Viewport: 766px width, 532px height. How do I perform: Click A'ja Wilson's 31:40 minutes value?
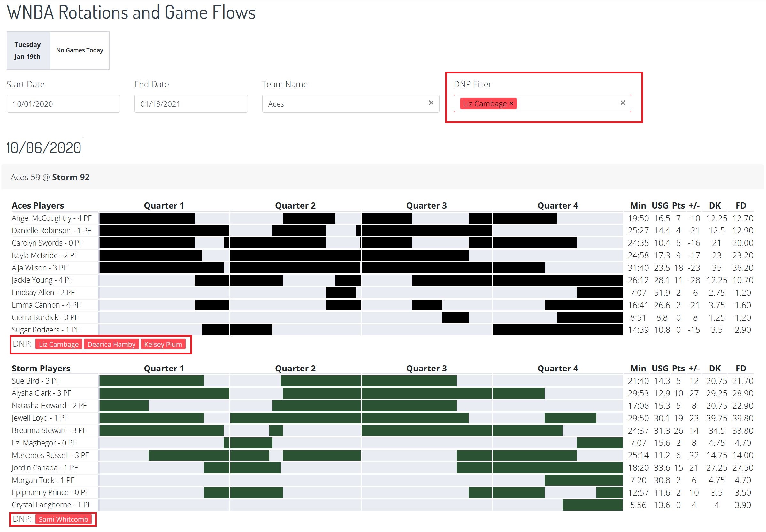(638, 268)
